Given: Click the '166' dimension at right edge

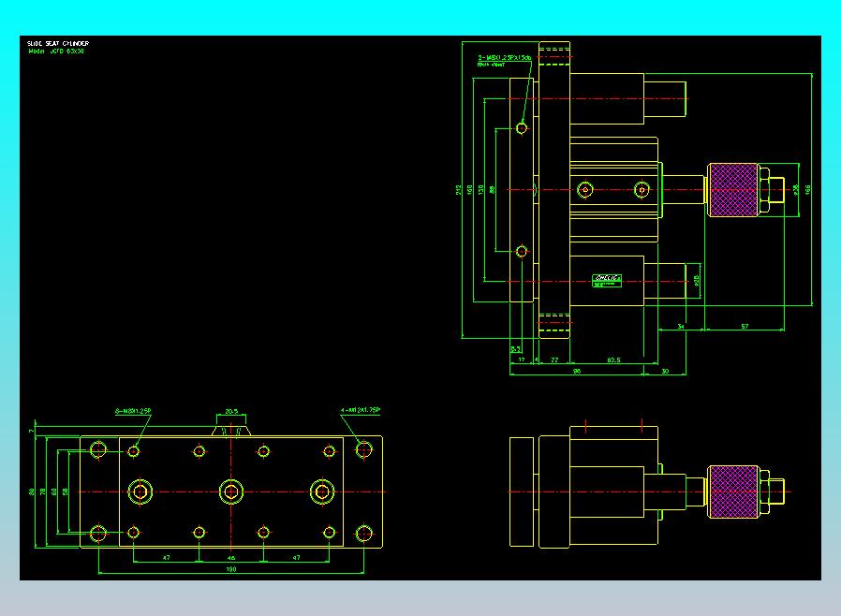Looking at the screenshot, I should pyautogui.click(x=807, y=190).
